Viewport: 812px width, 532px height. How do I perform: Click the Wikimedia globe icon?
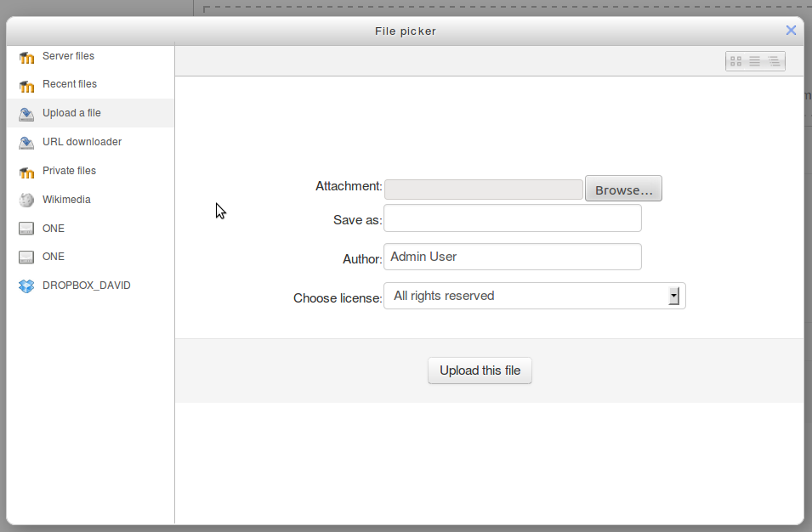pyautogui.click(x=26, y=200)
